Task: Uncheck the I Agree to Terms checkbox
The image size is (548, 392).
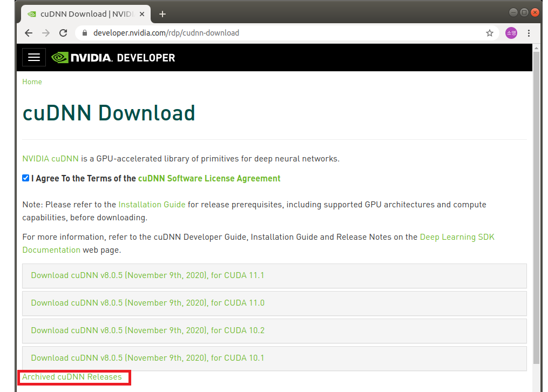Action: (x=25, y=178)
